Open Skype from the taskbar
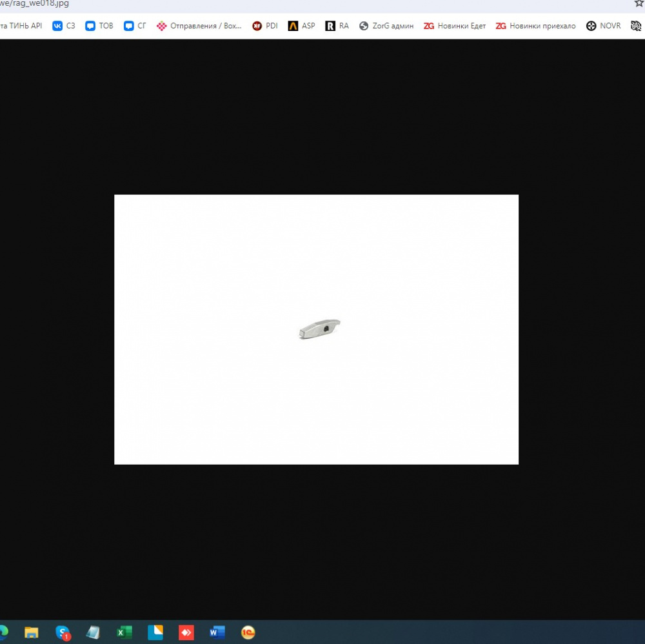Screen dimensions: 645x644 coord(63,632)
